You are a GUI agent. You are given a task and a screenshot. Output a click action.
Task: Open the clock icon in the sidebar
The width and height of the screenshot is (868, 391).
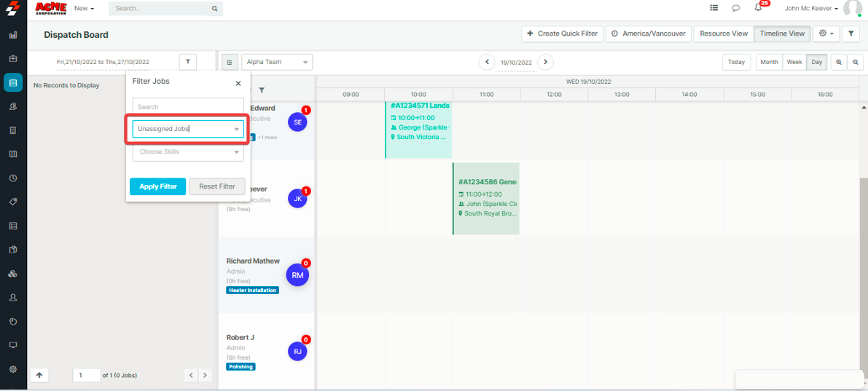13,178
